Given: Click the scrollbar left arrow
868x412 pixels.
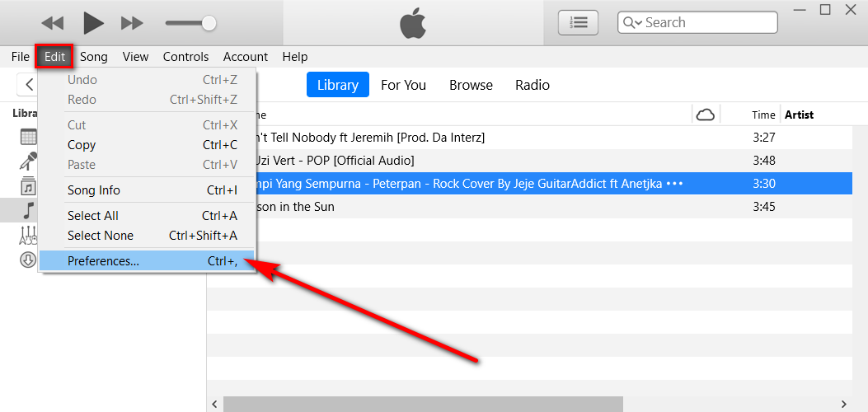Looking at the screenshot, I should 214,404.
